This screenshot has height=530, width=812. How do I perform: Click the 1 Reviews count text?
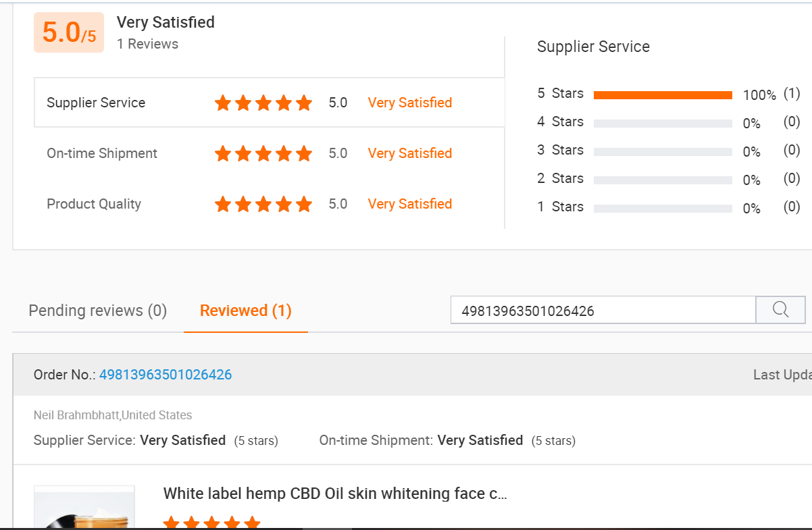coord(147,44)
